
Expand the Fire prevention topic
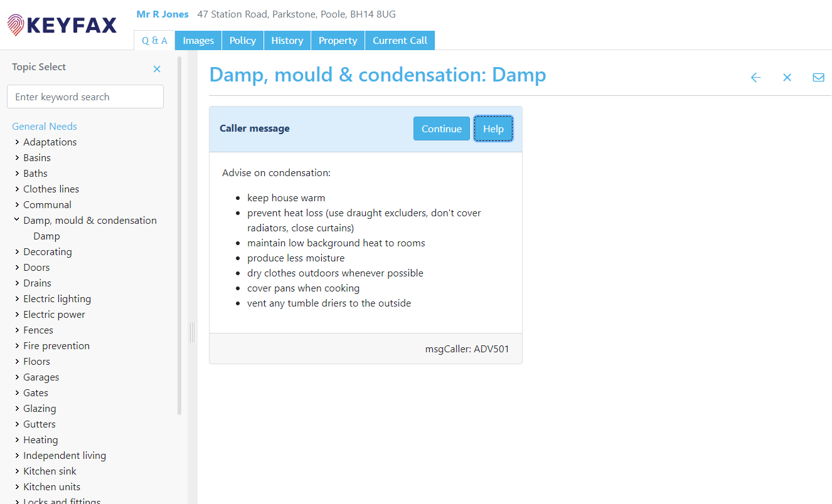(17, 346)
